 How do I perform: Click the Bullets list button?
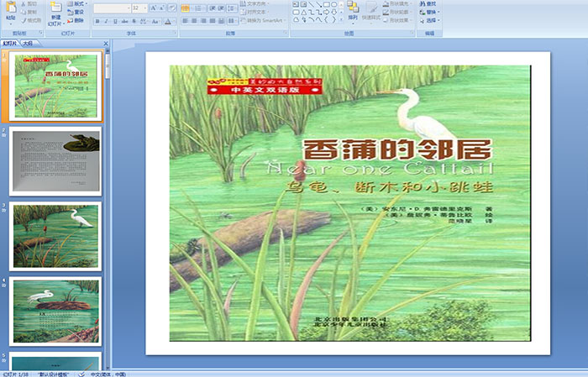[x=186, y=8]
